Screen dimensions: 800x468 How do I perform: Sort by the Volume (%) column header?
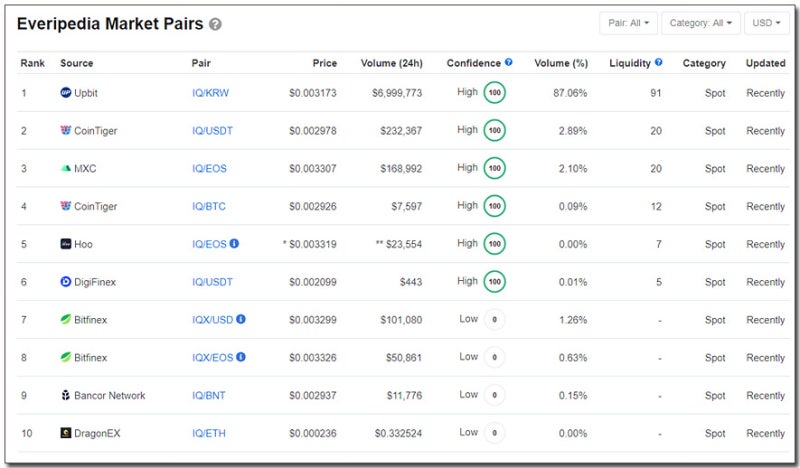561,63
